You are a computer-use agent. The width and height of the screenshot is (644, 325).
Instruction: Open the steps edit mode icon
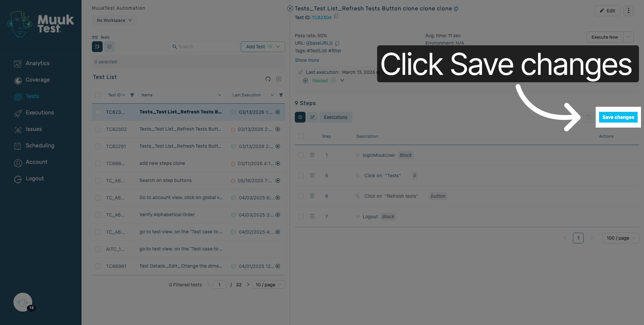[312, 117]
